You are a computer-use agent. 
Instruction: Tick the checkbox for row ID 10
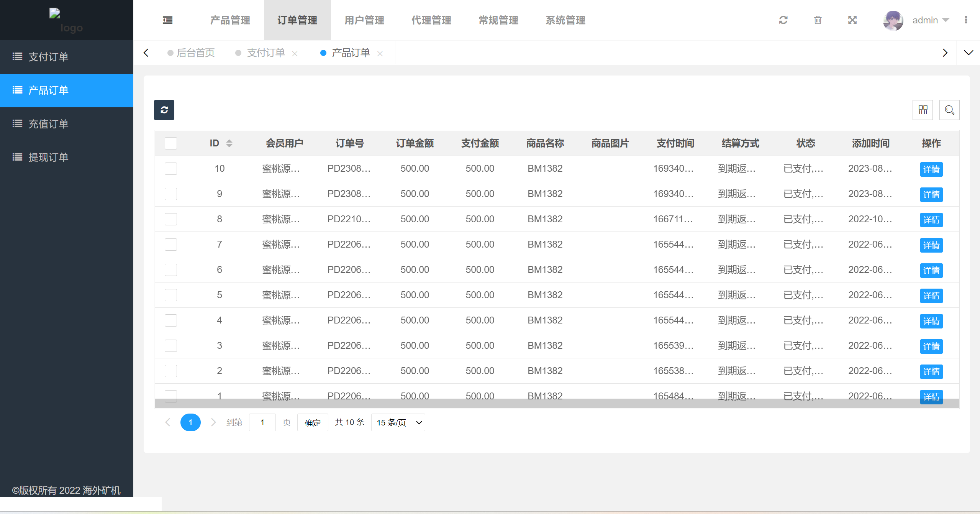171,169
